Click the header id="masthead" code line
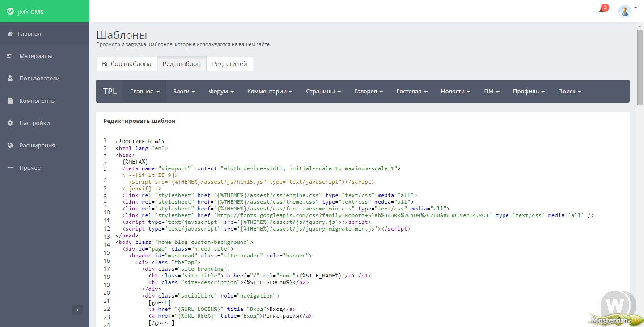This screenshot has height=327, width=644. click(x=220, y=256)
